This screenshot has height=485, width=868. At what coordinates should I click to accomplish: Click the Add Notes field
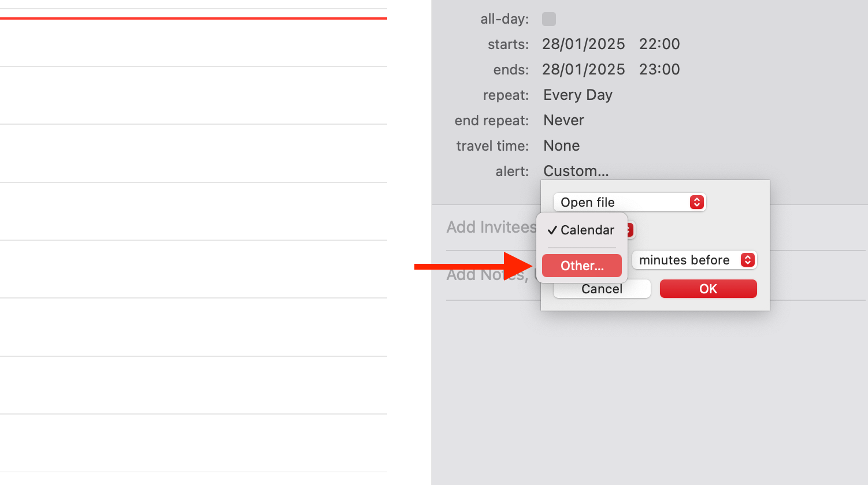point(487,275)
